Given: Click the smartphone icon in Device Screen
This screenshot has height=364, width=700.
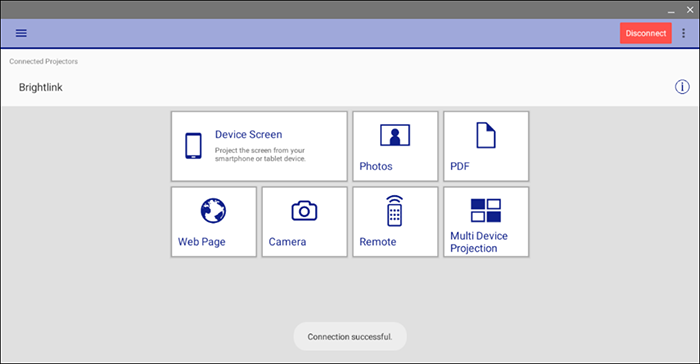Looking at the screenshot, I should [193, 146].
